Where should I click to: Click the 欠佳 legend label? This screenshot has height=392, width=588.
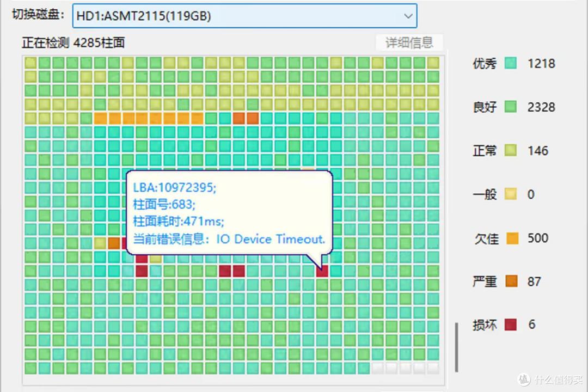tap(487, 238)
